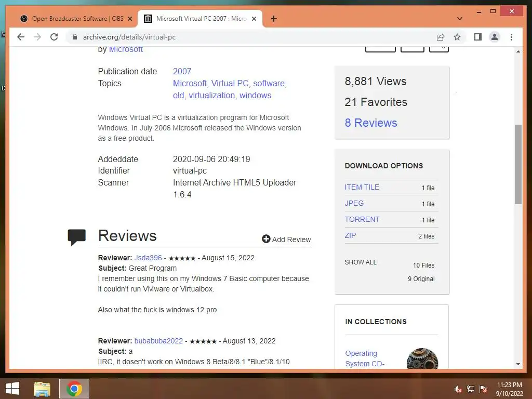Open the network tray icon

[x=471, y=389]
